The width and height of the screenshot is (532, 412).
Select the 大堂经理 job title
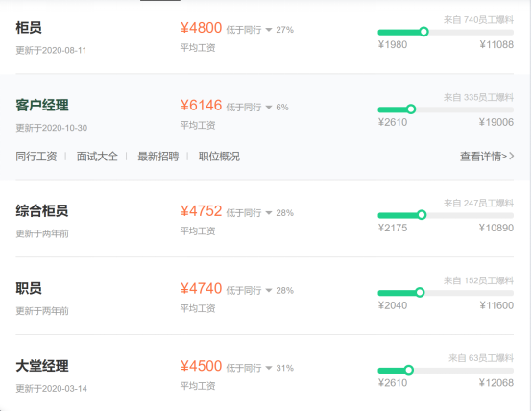coord(42,366)
